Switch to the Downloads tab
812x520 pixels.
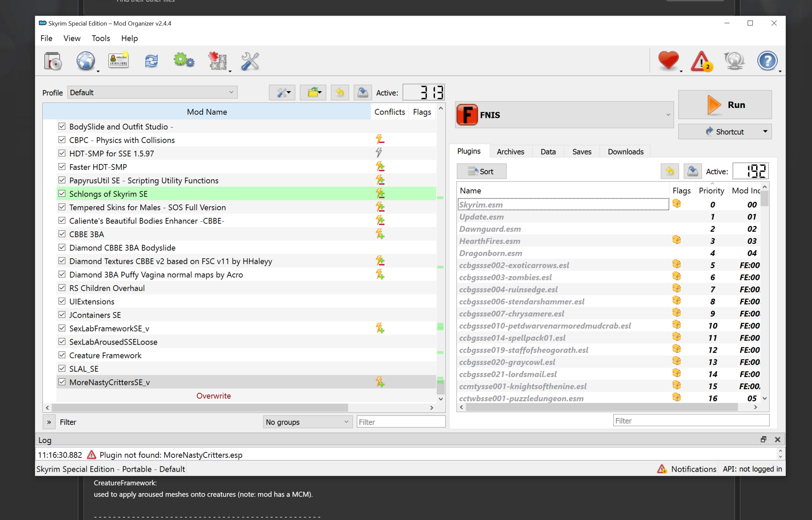(x=625, y=151)
